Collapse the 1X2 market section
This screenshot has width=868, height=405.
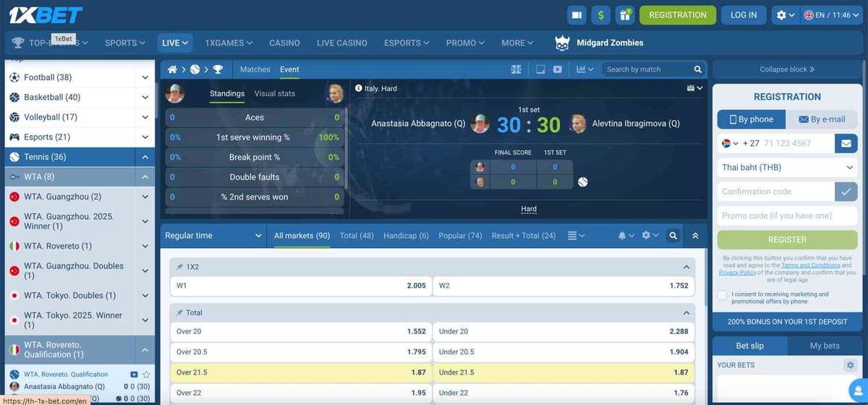[686, 267]
